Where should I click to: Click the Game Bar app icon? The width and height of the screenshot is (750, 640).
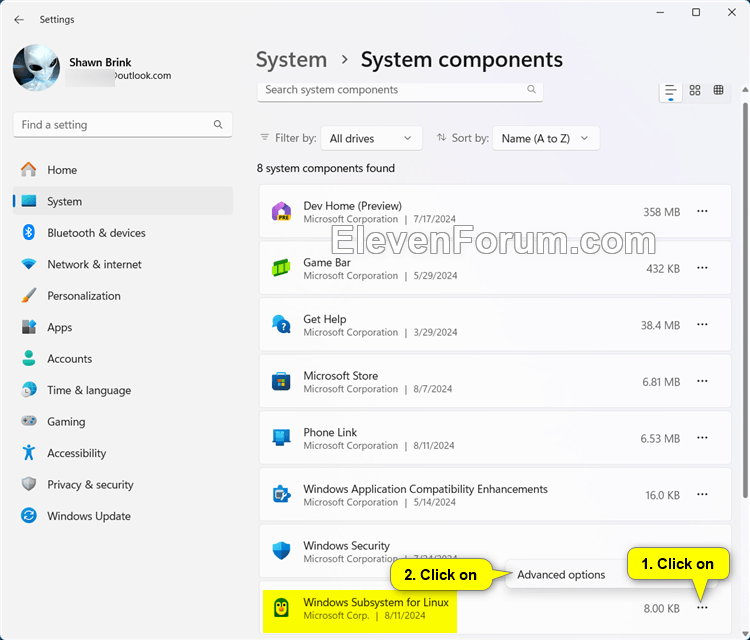click(x=281, y=268)
